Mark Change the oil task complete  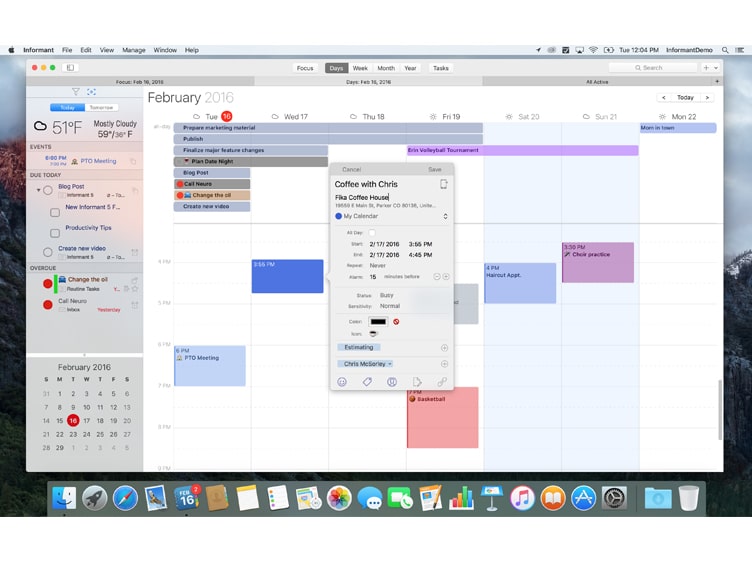click(47, 284)
